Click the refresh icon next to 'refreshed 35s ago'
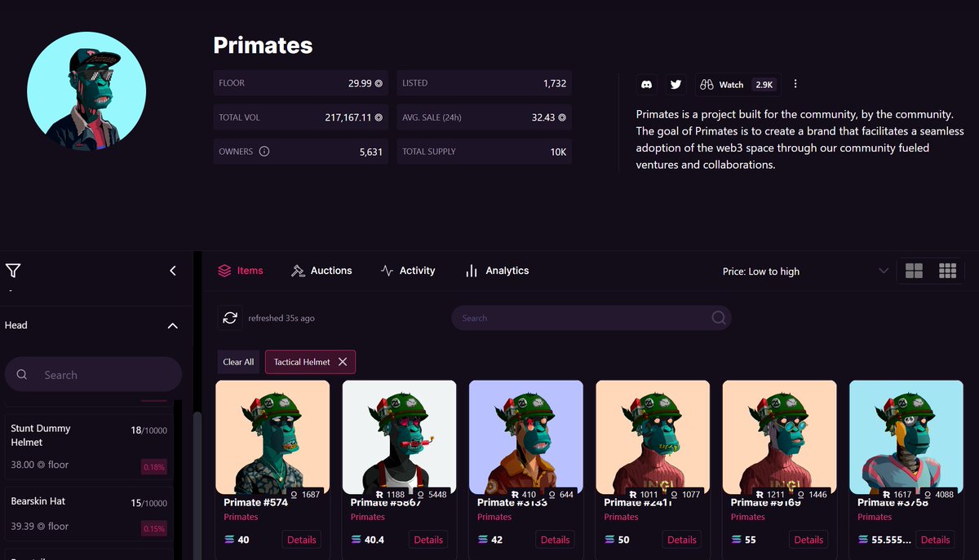This screenshot has width=979, height=560. pyautogui.click(x=230, y=318)
